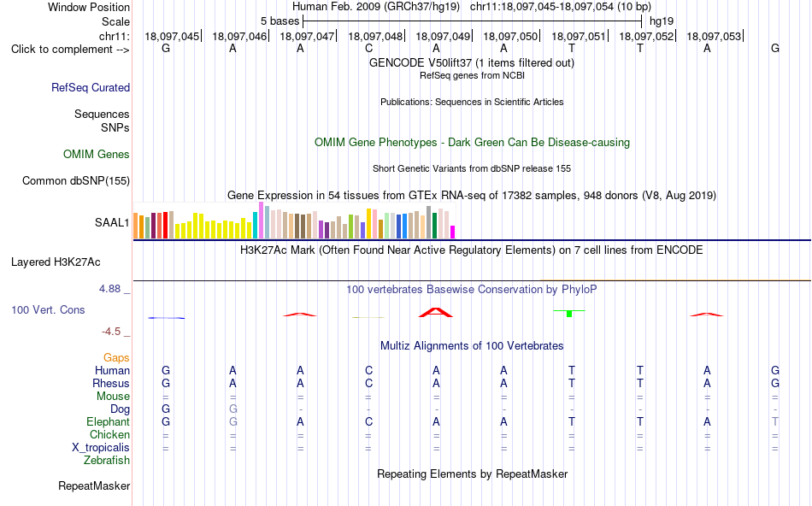The height and width of the screenshot is (506, 812).
Task: Select the X_tropicalis species label
Action: (101, 448)
